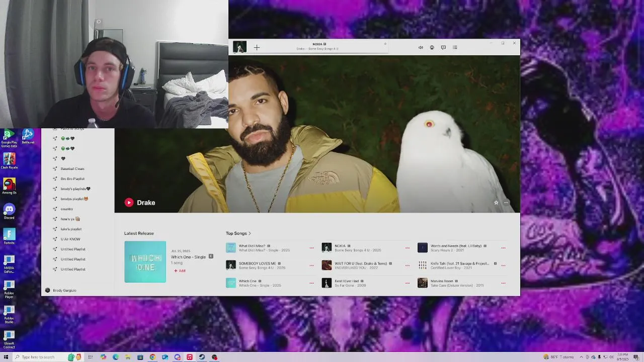Open Ubisoft Connect desktop shortcut

[x=9, y=339]
